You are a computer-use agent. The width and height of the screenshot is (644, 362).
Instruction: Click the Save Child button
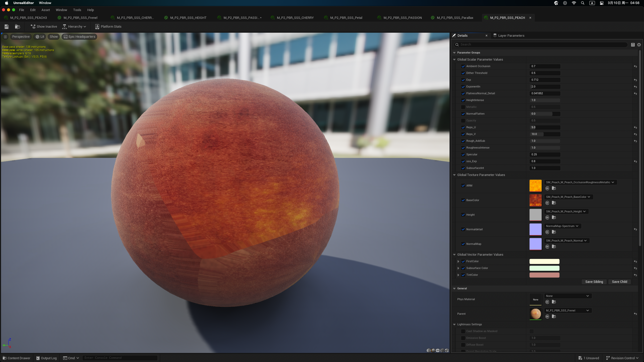(619, 282)
